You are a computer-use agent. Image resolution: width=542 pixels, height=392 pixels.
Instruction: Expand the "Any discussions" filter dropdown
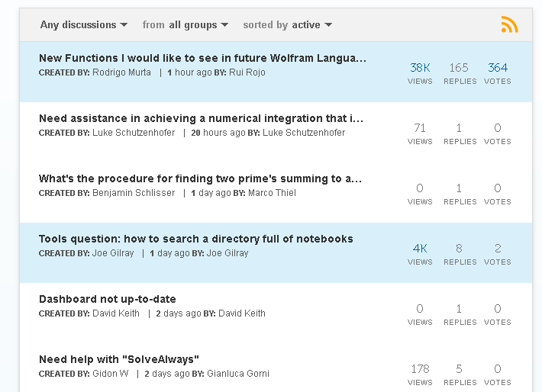click(x=84, y=25)
